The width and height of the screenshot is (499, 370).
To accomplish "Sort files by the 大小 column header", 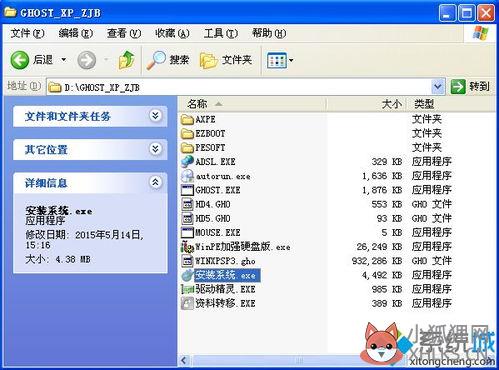I will (x=392, y=104).
